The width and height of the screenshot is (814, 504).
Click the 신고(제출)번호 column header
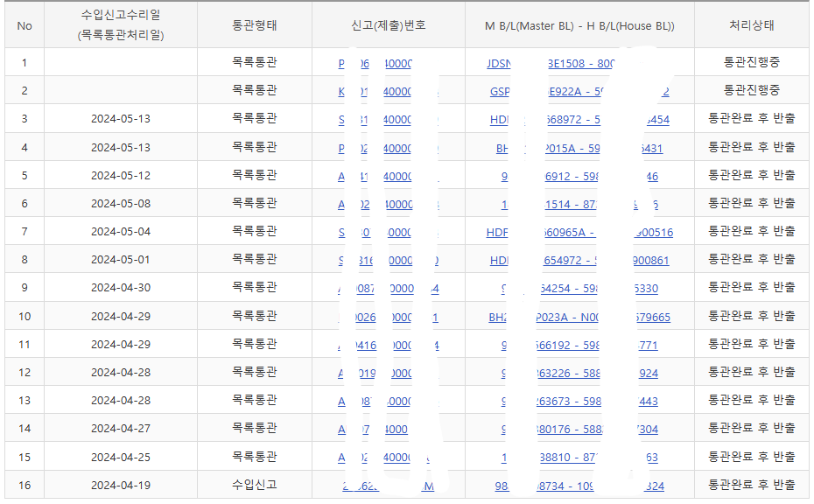[388, 25]
